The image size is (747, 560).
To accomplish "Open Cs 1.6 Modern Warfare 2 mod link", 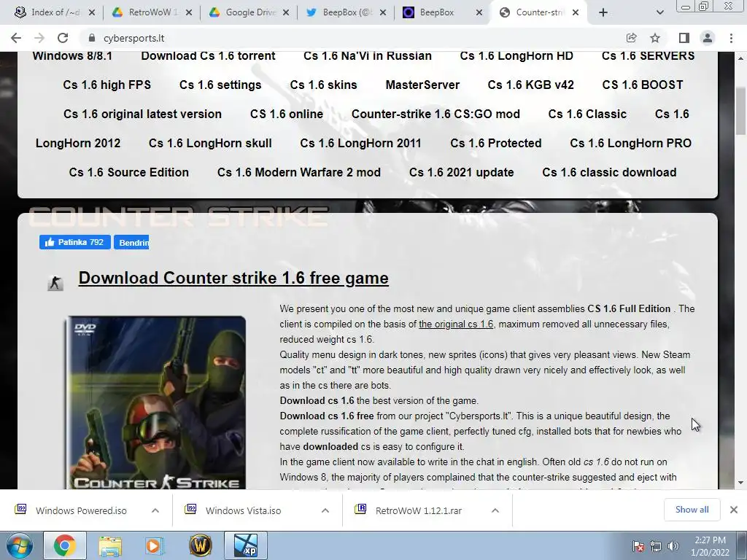I will pos(298,172).
